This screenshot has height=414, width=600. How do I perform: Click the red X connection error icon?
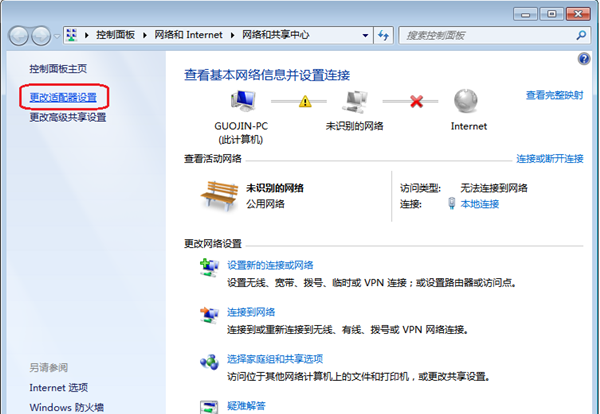coord(416,101)
